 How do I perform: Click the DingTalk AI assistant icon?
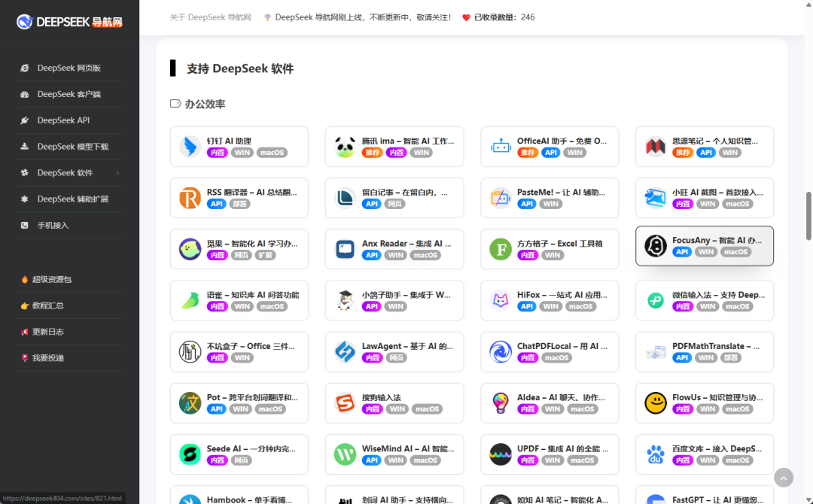click(190, 147)
